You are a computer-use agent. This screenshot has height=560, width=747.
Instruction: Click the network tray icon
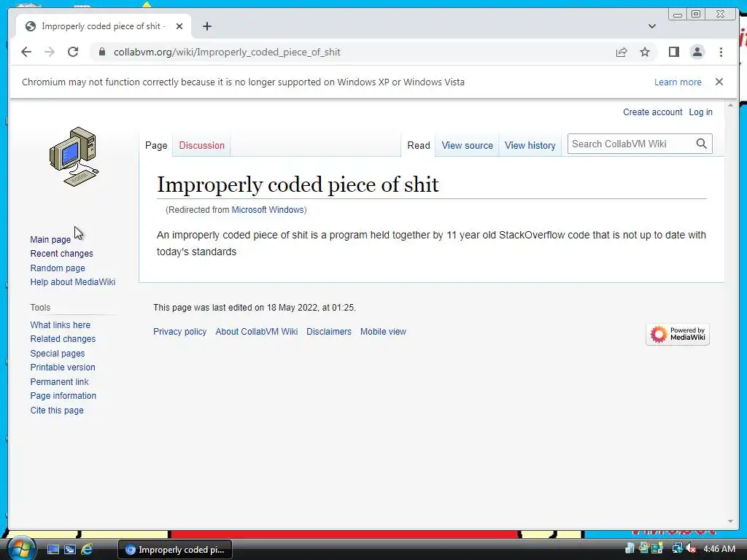[x=676, y=548]
